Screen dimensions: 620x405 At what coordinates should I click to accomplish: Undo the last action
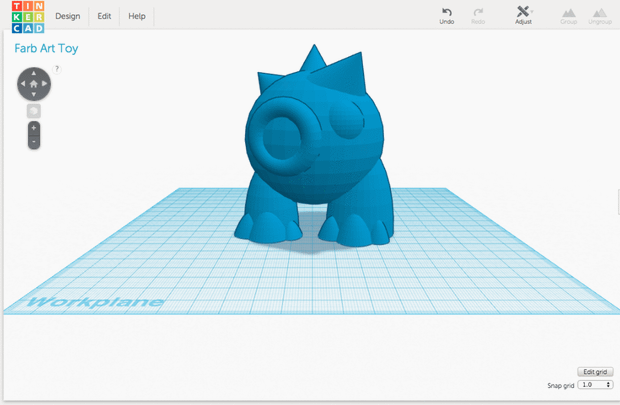click(446, 16)
